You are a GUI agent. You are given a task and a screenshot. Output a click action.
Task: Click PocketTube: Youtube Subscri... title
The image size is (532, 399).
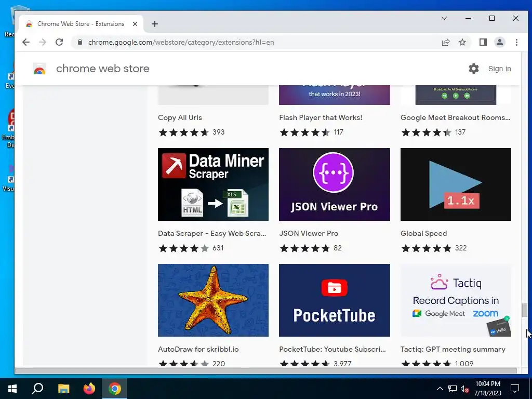point(332,349)
